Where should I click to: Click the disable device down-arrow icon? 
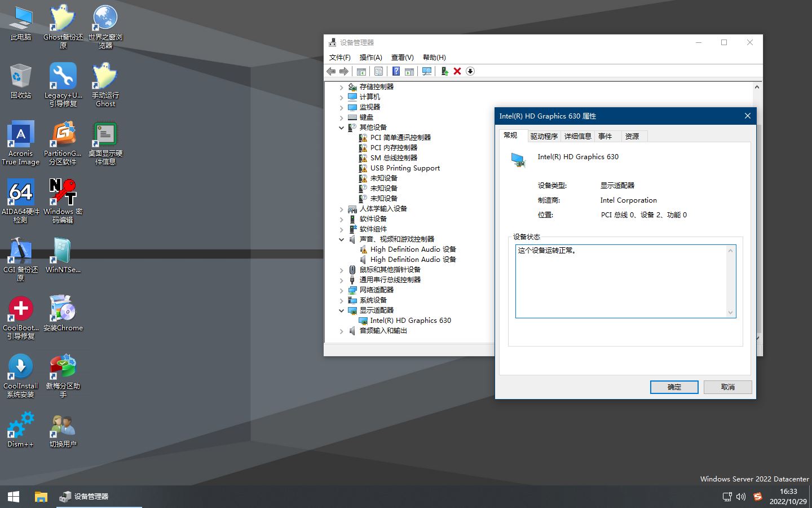(470, 71)
